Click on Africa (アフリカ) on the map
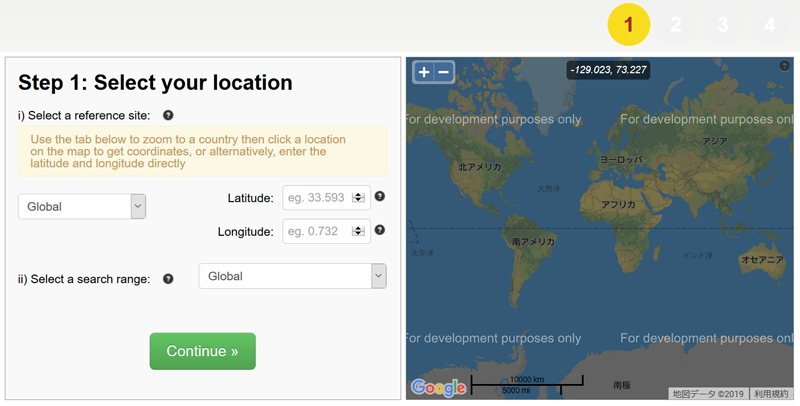 point(617,204)
